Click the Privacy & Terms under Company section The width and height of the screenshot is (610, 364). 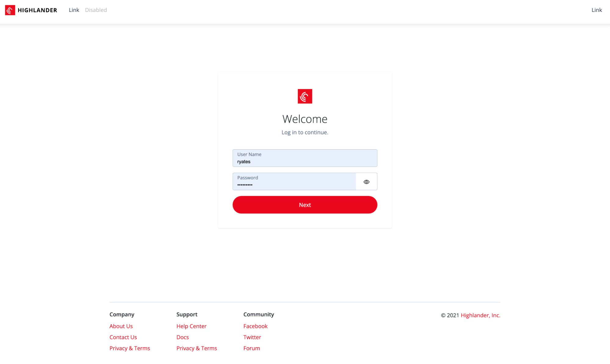(130, 348)
